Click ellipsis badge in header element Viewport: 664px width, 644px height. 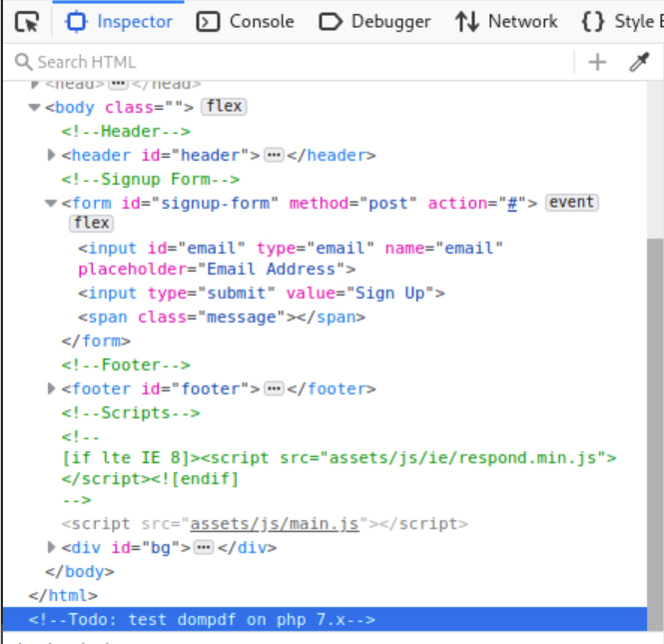point(274,156)
